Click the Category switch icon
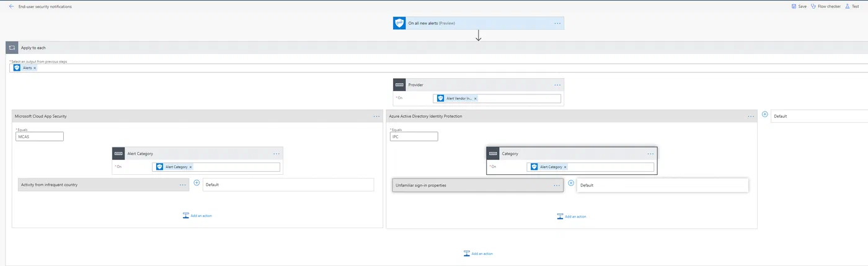Screen dimensions: 868x266 (x=493, y=153)
